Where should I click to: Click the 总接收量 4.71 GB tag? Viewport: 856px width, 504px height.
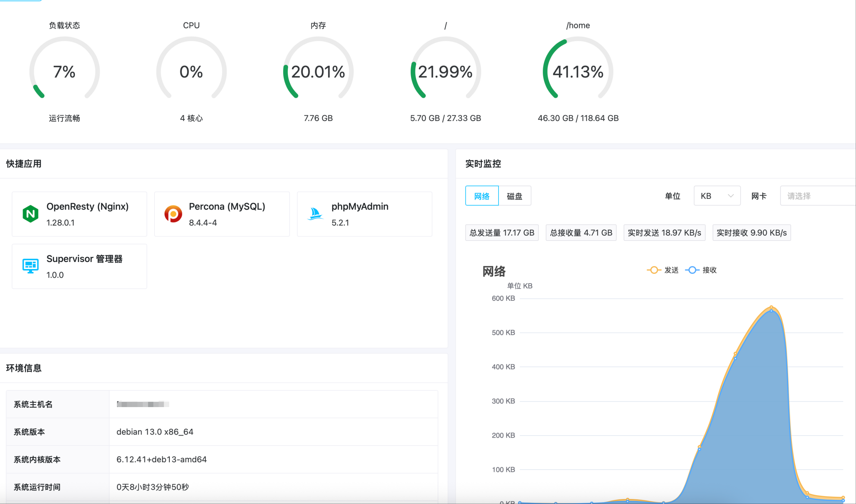click(x=581, y=233)
